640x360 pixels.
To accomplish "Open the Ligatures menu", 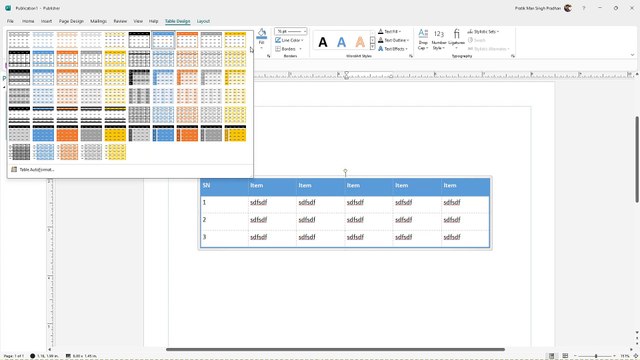I will point(456,39).
